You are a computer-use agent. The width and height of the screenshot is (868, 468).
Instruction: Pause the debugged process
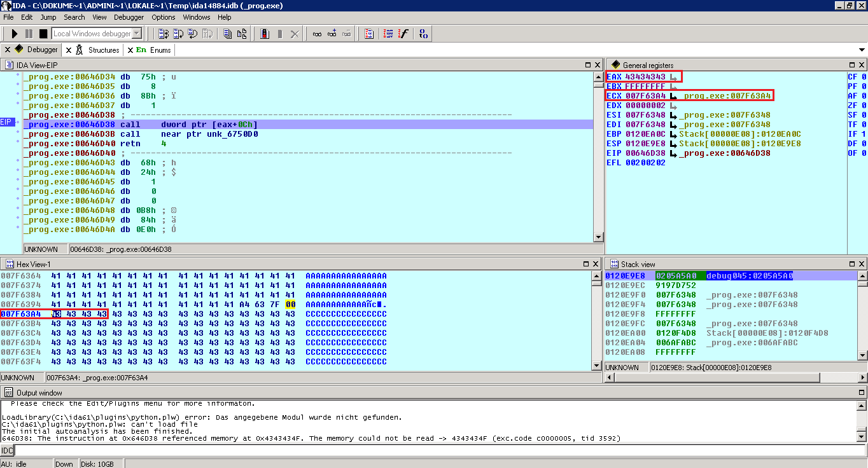coord(29,34)
